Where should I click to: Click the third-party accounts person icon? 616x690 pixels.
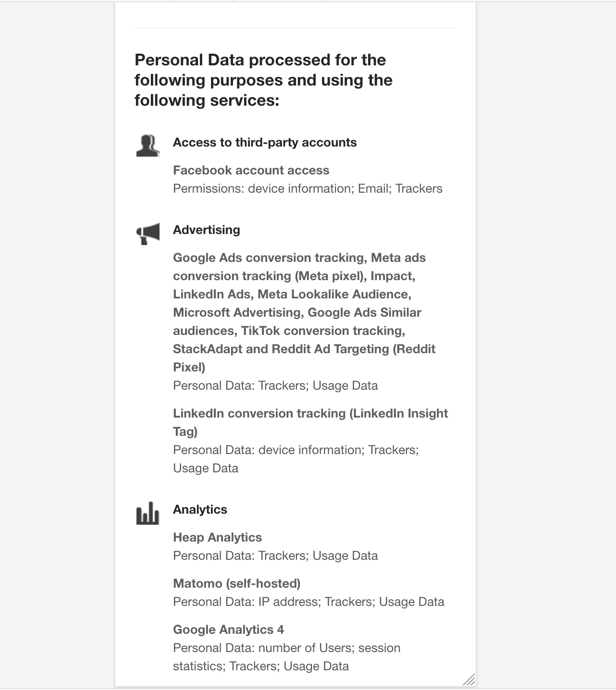[148, 146]
